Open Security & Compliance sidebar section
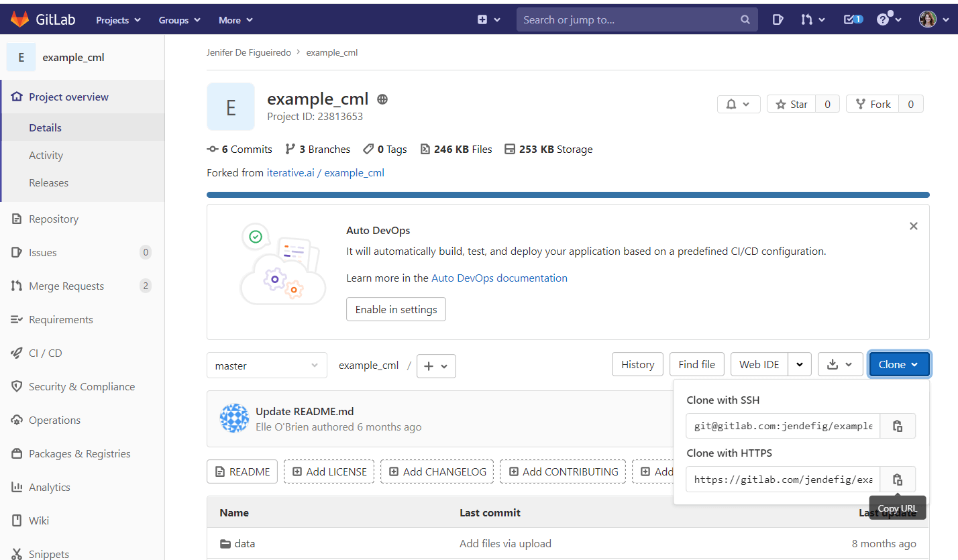958x560 pixels. [x=84, y=386]
